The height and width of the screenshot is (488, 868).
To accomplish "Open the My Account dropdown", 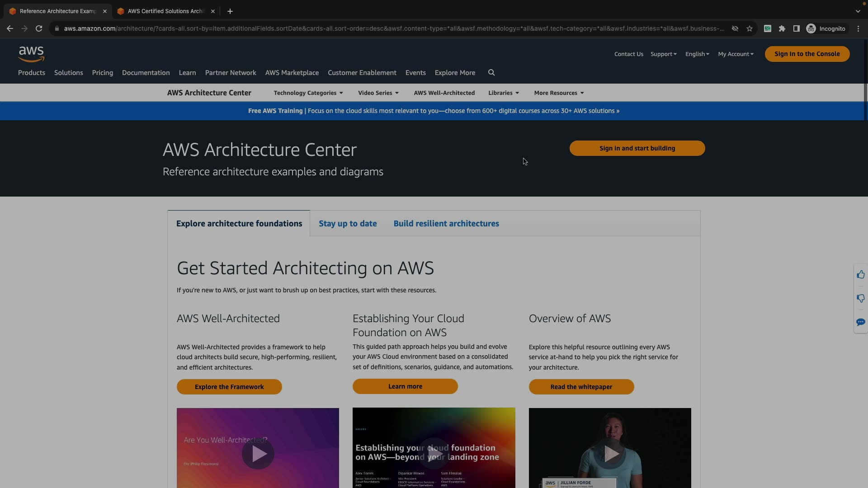I will click(736, 54).
